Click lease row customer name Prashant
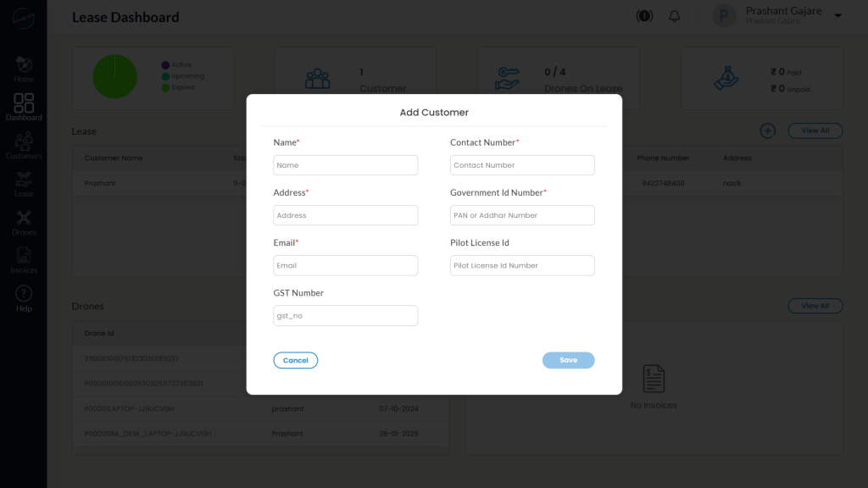The height and width of the screenshot is (488, 868). [100, 183]
